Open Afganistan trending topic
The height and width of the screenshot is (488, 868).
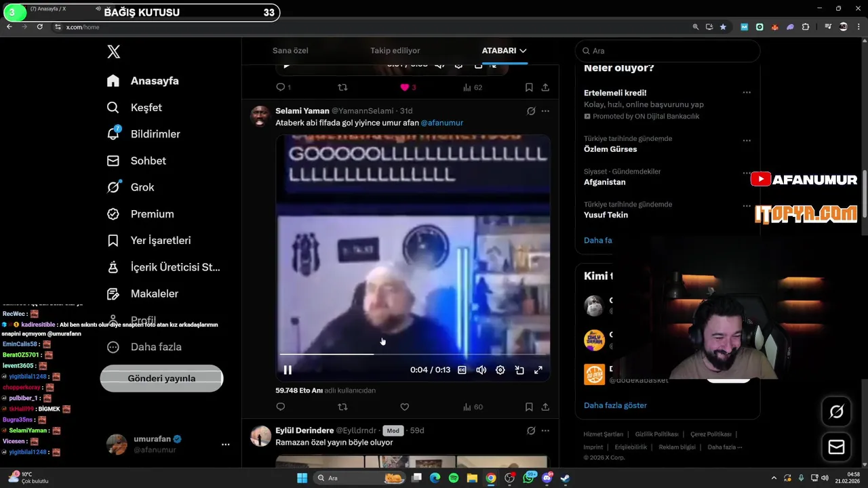point(605,182)
